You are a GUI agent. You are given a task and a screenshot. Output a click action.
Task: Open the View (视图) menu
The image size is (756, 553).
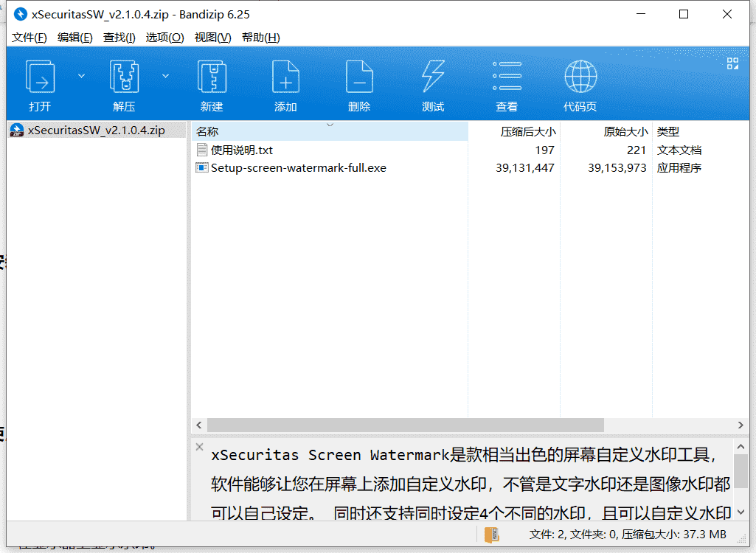tap(212, 38)
